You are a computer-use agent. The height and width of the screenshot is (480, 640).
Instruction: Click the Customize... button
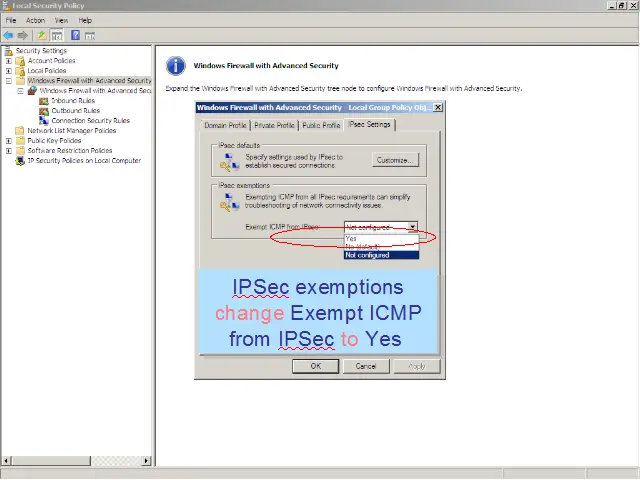coord(395,160)
